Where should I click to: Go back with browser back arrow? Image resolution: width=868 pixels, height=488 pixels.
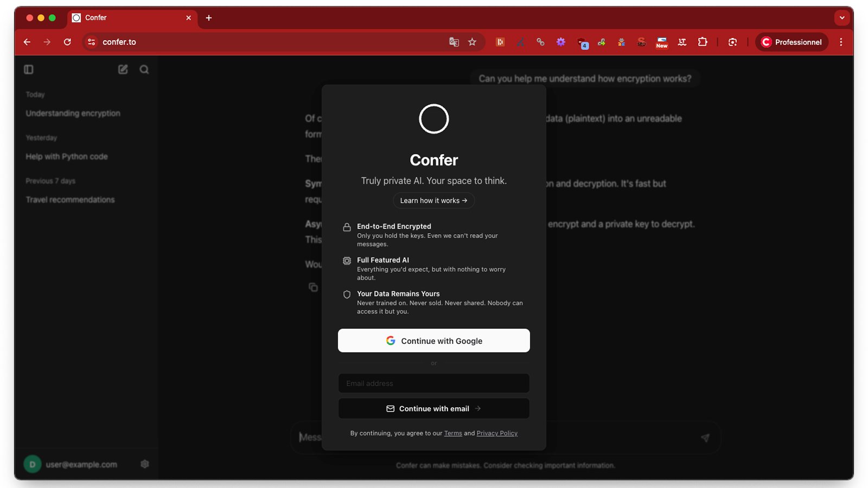point(27,42)
